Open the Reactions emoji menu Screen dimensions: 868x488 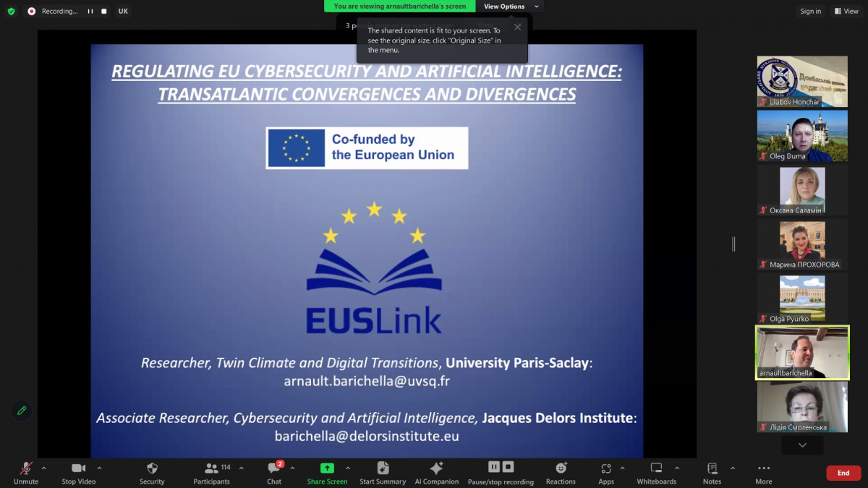tap(561, 468)
